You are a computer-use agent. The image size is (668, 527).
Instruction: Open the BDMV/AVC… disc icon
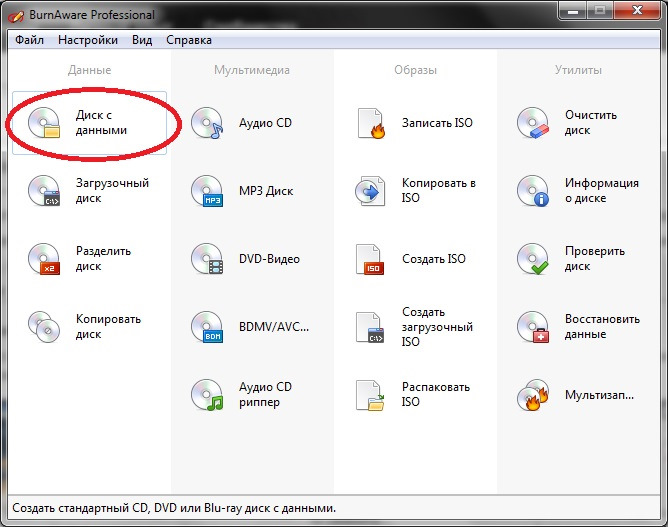tap(207, 327)
